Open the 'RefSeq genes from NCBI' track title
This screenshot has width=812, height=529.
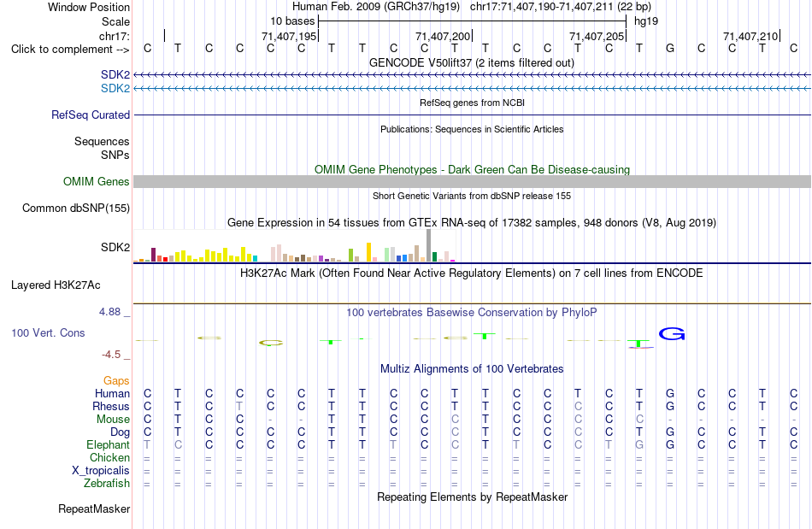coord(472,103)
